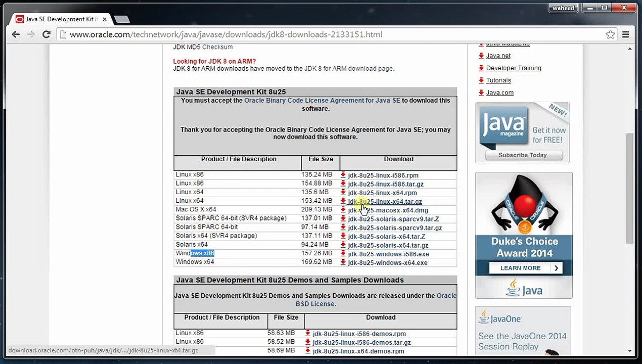Download jdk-8u25-linux-x64-demos.rpm
The height and width of the screenshot is (364, 642).
click(358, 351)
